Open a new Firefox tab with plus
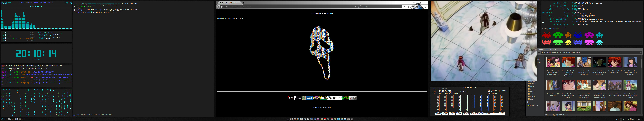The height and width of the screenshot is (121, 644). [x=244, y=3]
